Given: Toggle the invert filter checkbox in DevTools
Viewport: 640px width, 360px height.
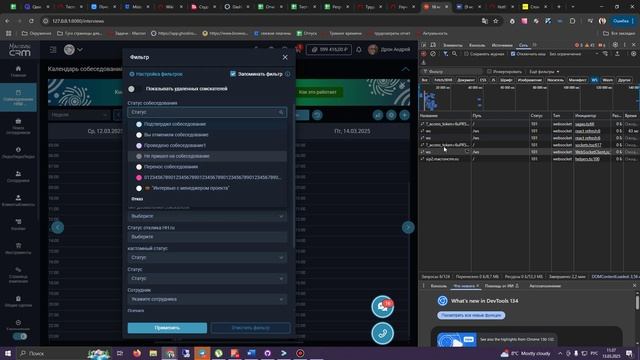Looking at the screenshot, I should coord(489,71).
